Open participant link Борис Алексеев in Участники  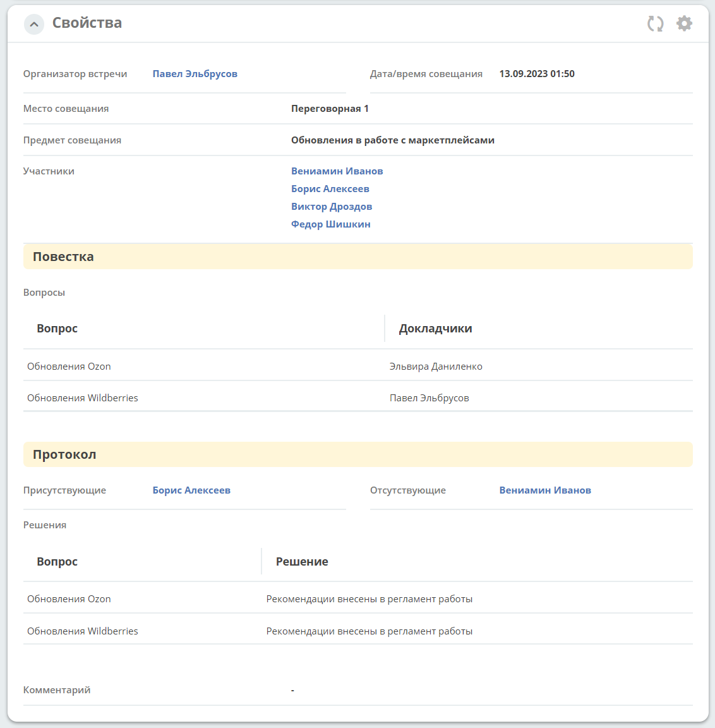(x=330, y=189)
